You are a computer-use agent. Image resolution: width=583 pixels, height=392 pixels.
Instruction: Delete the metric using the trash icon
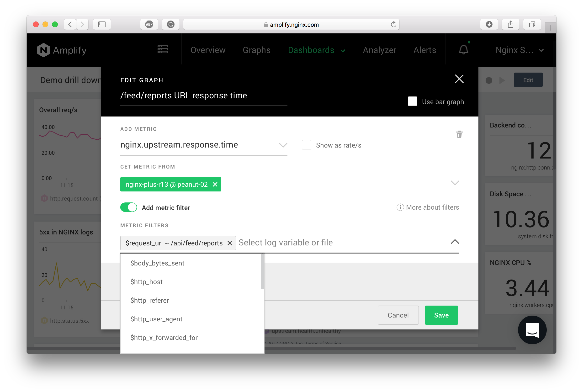459,134
